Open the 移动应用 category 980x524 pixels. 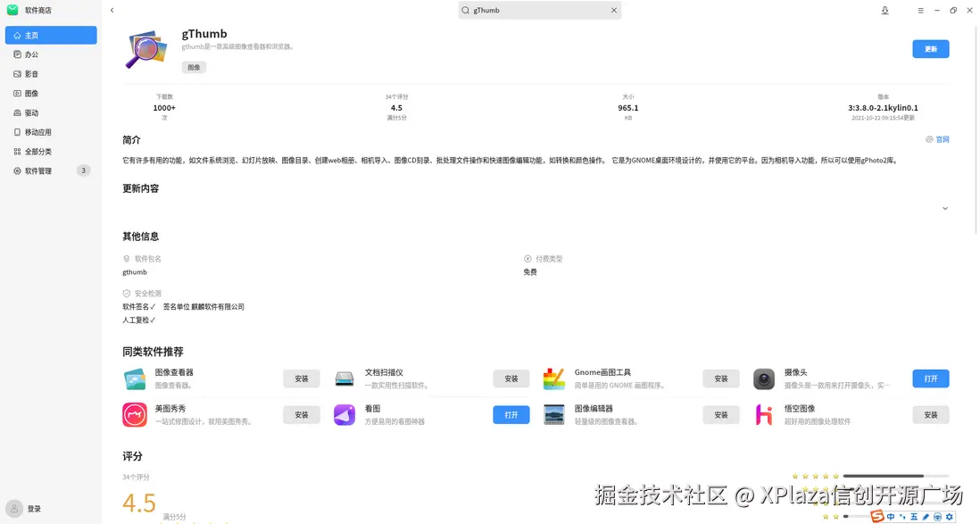51,132
